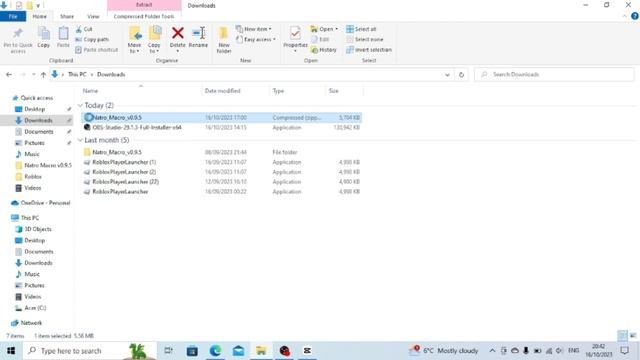This screenshot has height=360, width=640.
Task: Click Paste shortcut in the ribbon
Action: (x=97, y=50)
